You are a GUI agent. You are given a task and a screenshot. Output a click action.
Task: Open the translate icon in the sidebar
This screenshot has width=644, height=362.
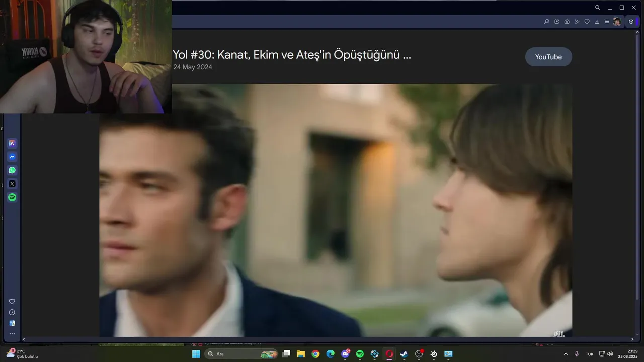[x=12, y=323]
